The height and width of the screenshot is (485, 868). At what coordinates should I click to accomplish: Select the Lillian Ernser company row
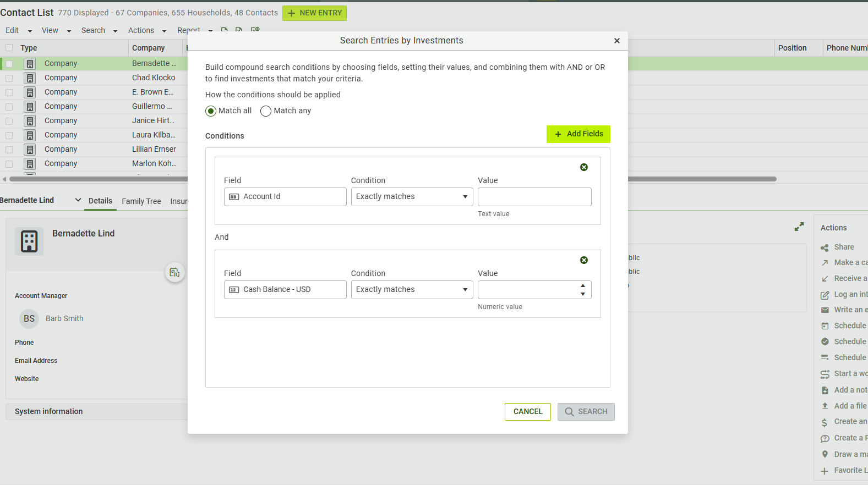[x=94, y=150]
